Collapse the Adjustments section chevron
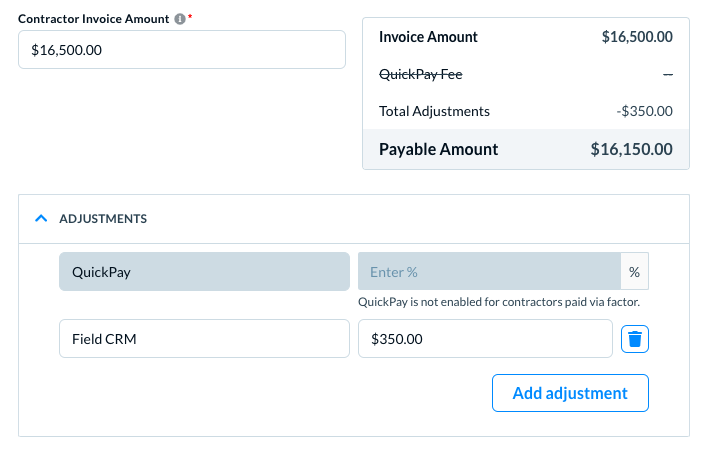The height and width of the screenshot is (450, 705). pyautogui.click(x=41, y=218)
